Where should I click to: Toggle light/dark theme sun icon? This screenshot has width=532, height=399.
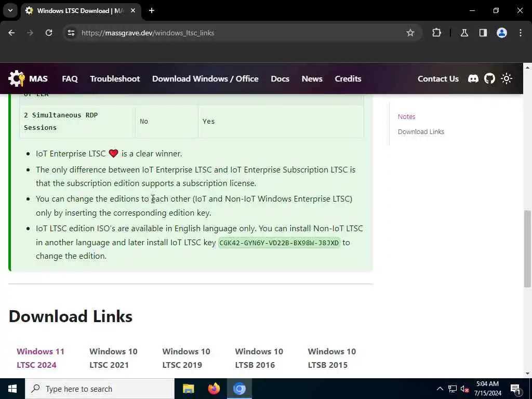pyautogui.click(x=506, y=79)
